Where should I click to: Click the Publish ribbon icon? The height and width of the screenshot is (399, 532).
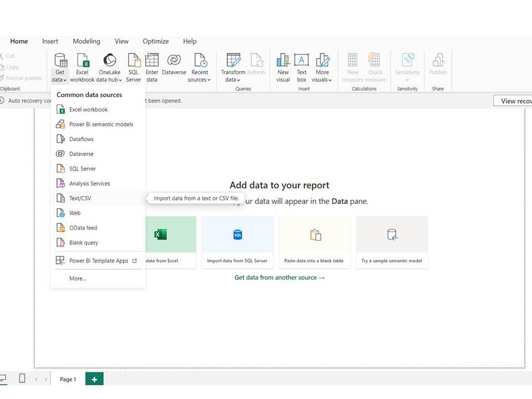pos(438,64)
